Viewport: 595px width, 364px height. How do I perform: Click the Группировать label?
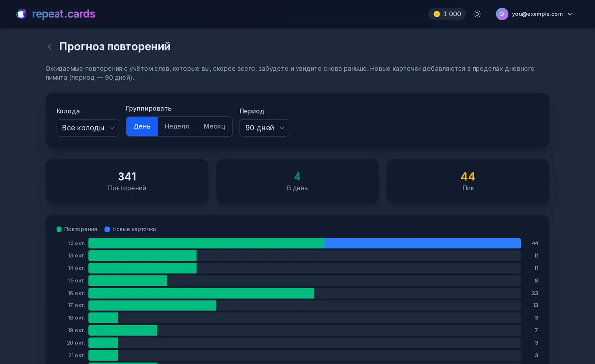tap(149, 108)
